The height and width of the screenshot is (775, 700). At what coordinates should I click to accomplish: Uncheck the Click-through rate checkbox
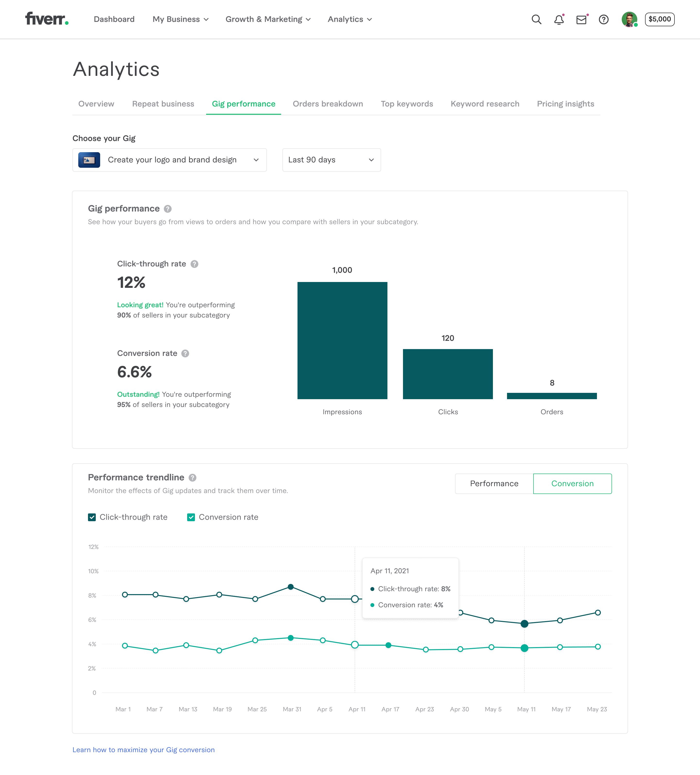[x=92, y=517]
